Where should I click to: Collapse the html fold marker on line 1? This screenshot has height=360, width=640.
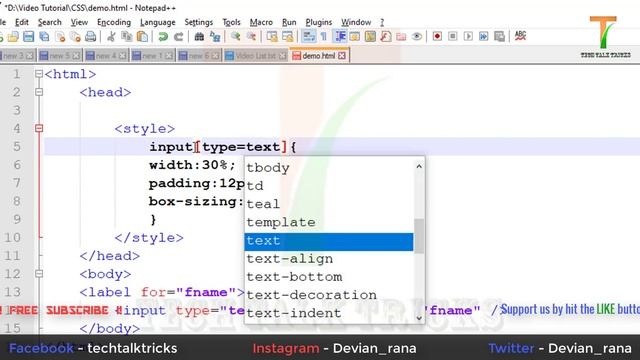(39, 74)
